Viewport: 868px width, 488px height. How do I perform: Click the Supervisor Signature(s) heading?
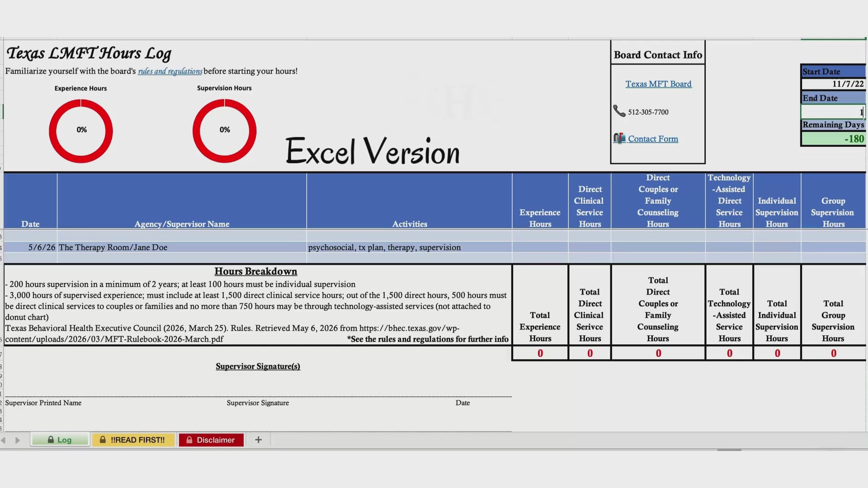point(258,366)
